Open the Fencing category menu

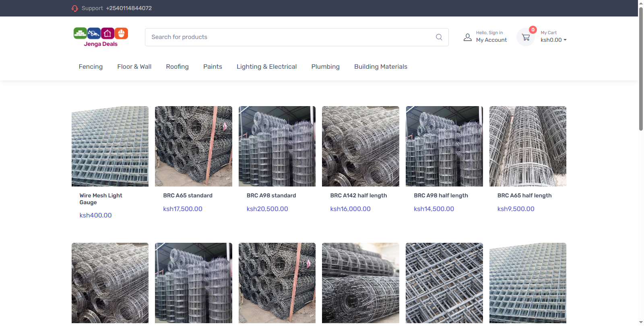pyautogui.click(x=91, y=67)
